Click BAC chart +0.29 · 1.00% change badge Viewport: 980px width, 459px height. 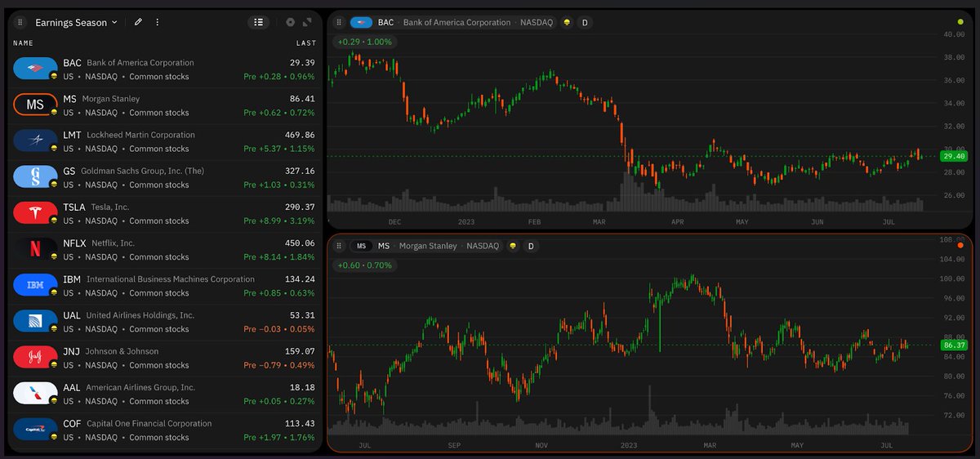pyautogui.click(x=364, y=42)
